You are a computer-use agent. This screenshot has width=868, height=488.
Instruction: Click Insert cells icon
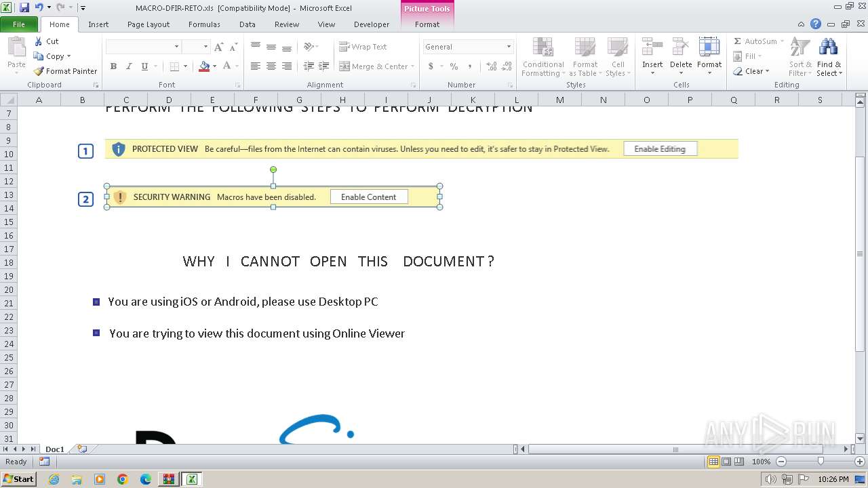pyautogui.click(x=652, y=47)
